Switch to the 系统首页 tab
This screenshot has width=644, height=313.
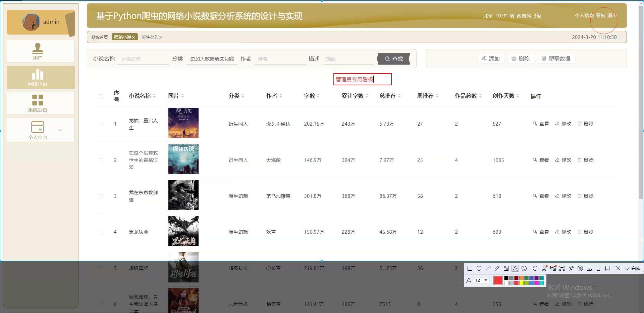click(x=100, y=37)
